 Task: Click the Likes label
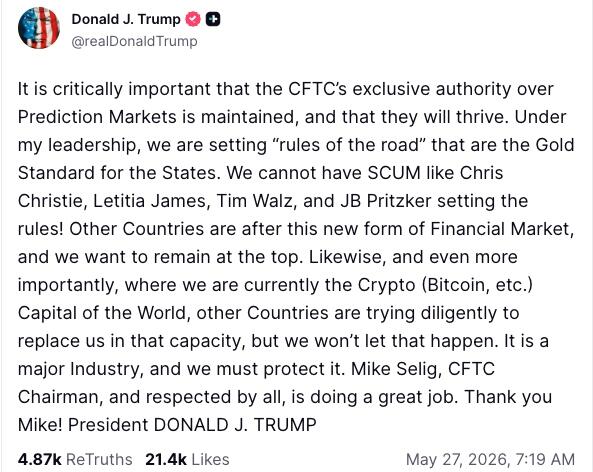pyautogui.click(x=210, y=459)
